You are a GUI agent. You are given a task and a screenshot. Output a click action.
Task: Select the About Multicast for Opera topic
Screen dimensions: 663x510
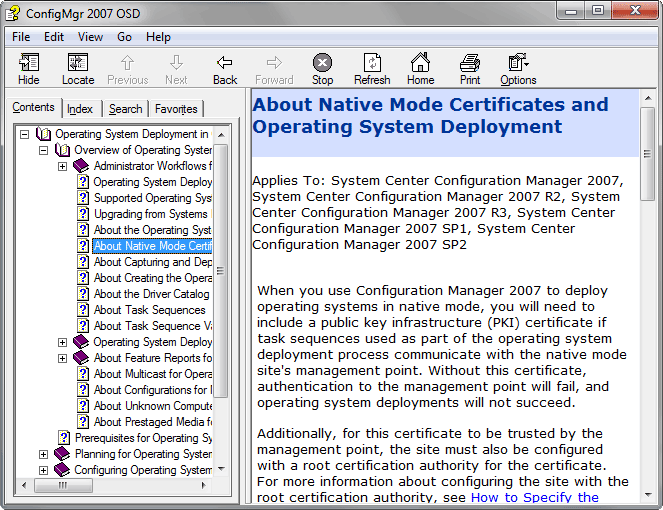(x=152, y=374)
